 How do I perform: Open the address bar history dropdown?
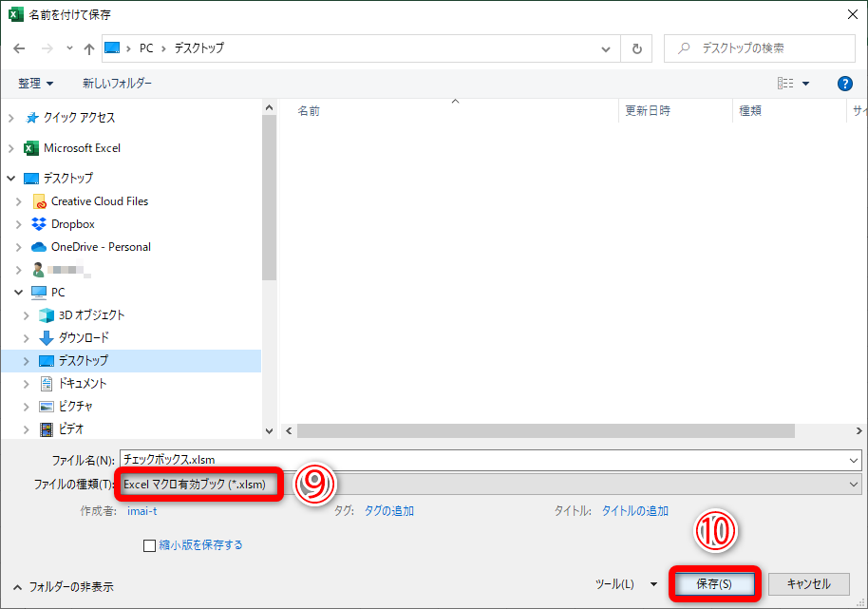click(x=606, y=48)
